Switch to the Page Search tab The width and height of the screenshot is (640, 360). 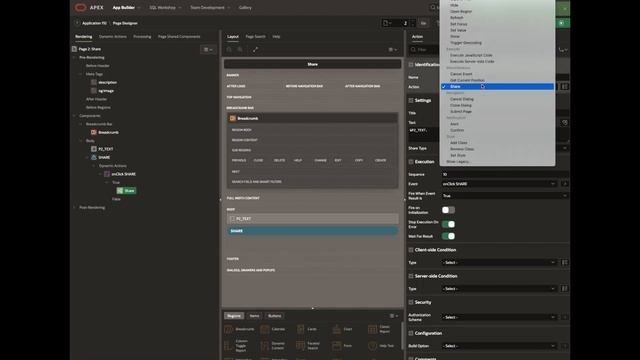tap(256, 36)
